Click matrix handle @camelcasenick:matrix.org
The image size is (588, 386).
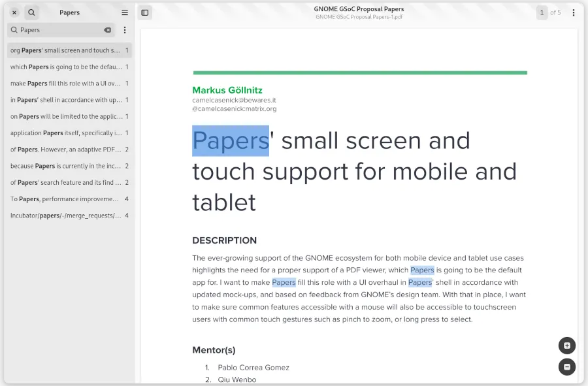(235, 108)
